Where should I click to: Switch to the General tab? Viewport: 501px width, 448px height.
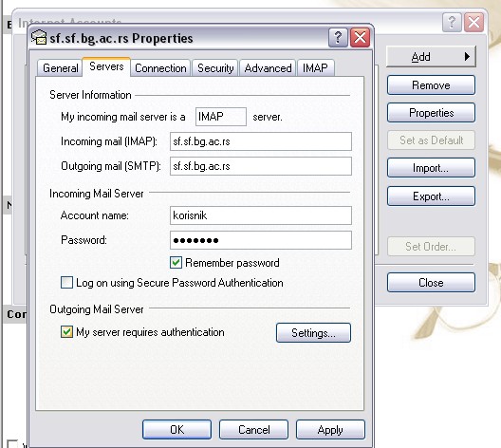pos(60,68)
